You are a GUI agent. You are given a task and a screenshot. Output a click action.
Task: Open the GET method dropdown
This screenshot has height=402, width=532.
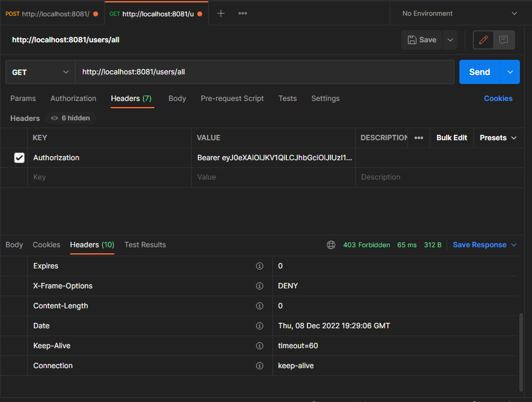(x=39, y=71)
